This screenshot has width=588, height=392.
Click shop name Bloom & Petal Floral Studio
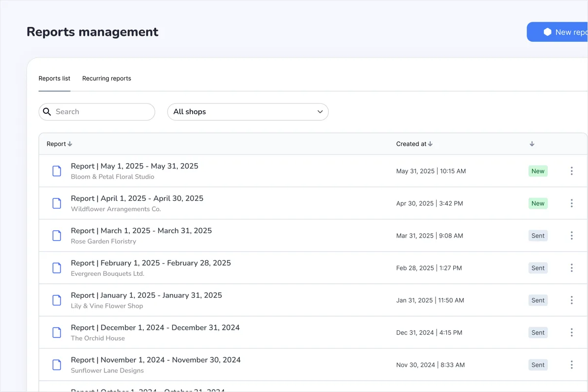tap(113, 177)
